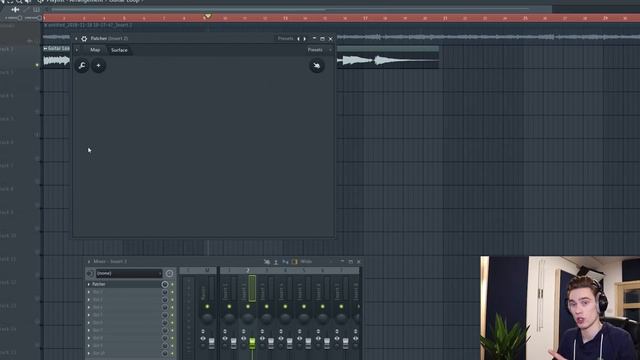The width and height of the screenshot is (640, 360).
Task: Click the Playlist snap tool icon below the title bar
Action: [x=16, y=9]
